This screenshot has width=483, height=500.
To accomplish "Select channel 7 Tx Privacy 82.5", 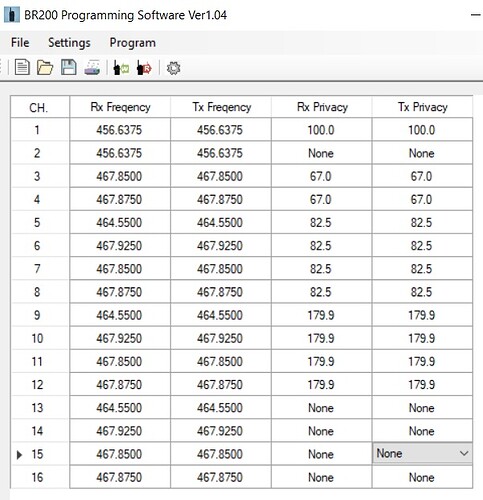I will tap(422, 269).
